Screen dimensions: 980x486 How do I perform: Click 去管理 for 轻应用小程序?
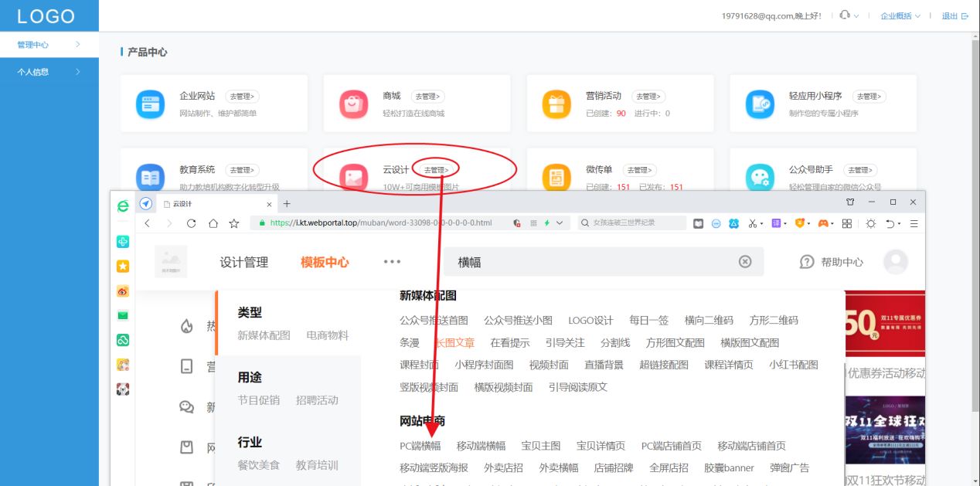click(x=869, y=97)
